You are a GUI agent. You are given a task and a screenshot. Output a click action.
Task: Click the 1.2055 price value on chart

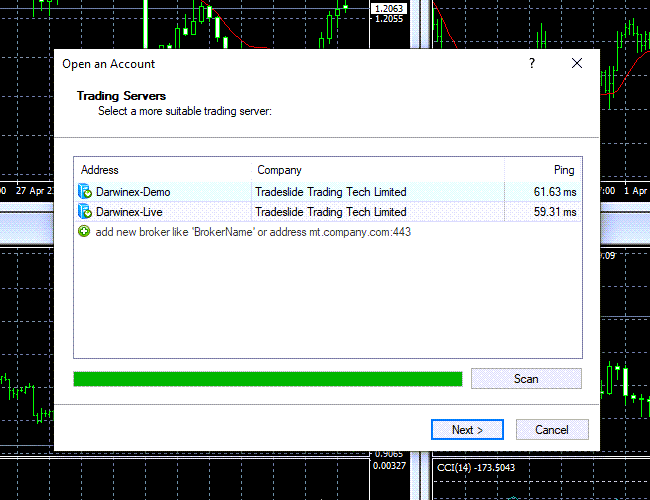[x=389, y=19]
